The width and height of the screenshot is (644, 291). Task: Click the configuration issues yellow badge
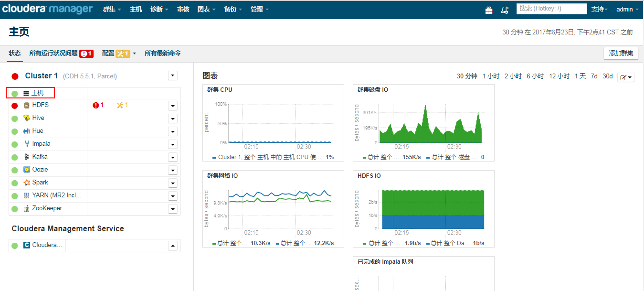[123, 54]
